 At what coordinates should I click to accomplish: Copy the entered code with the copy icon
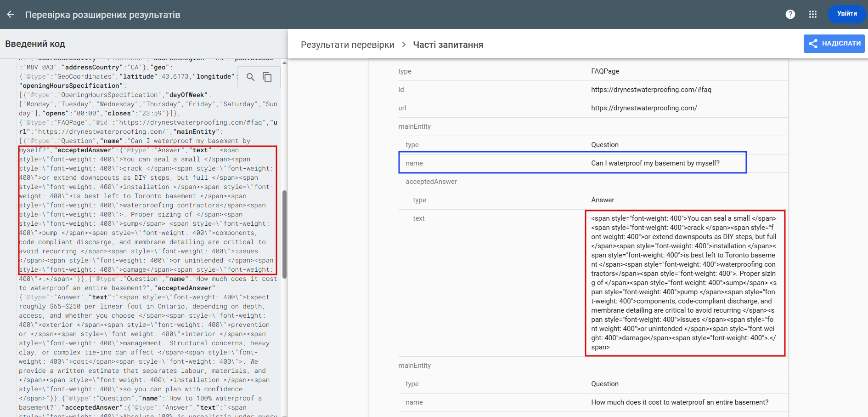click(x=267, y=77)
